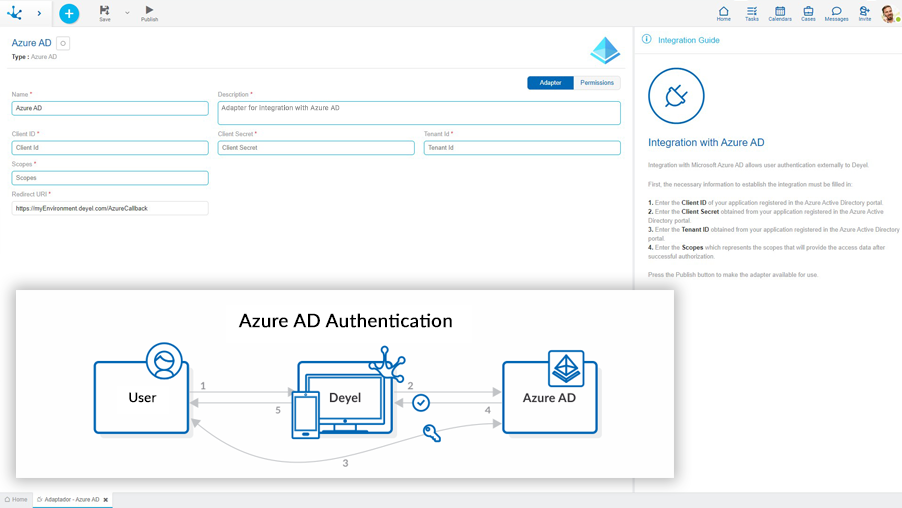Click the Client ID input field
Screen dimensions: 902x508
point(110,148)
